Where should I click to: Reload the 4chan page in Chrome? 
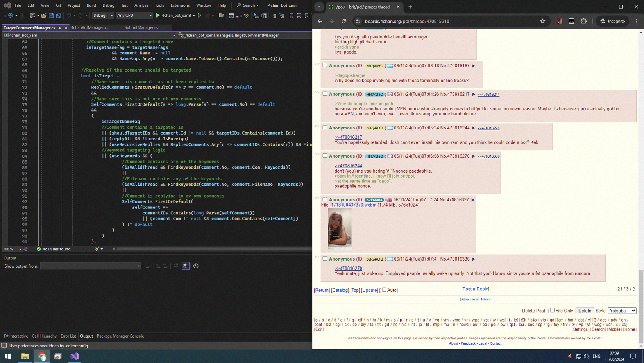point(344,21)
